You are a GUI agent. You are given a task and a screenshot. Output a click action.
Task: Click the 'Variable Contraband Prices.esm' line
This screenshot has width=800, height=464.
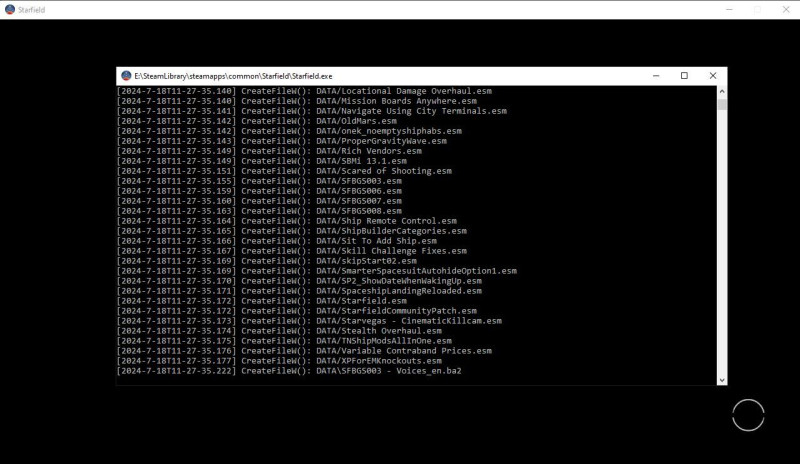point(304,351)
